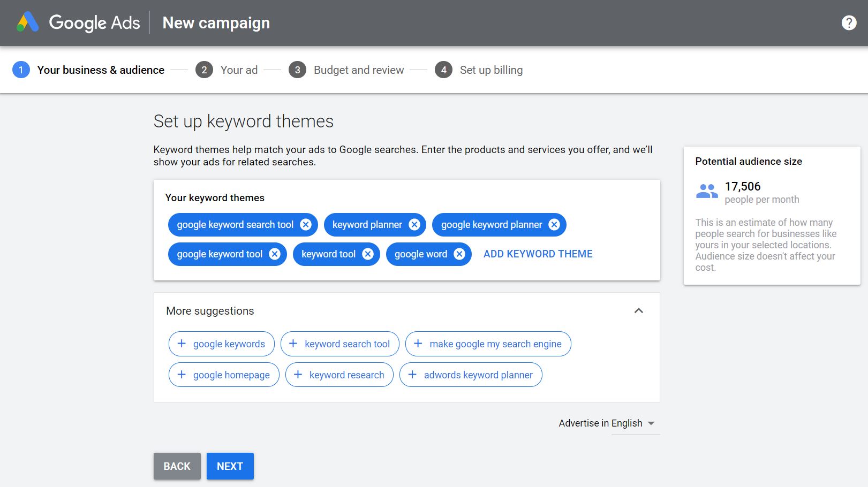Click the '17,506' audience figure
This screenshot has width=868, height=487.
(743, 187)
